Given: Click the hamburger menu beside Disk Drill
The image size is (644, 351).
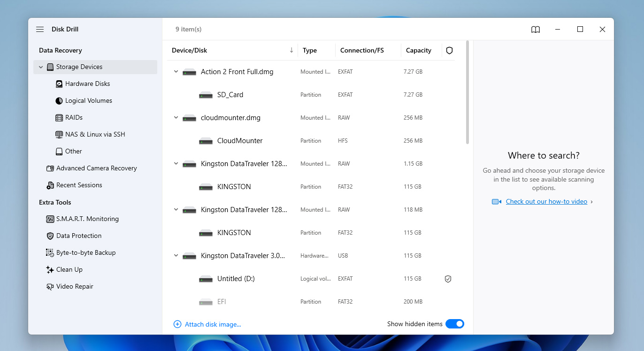Looking at the screenshot, I should [40, 29].
